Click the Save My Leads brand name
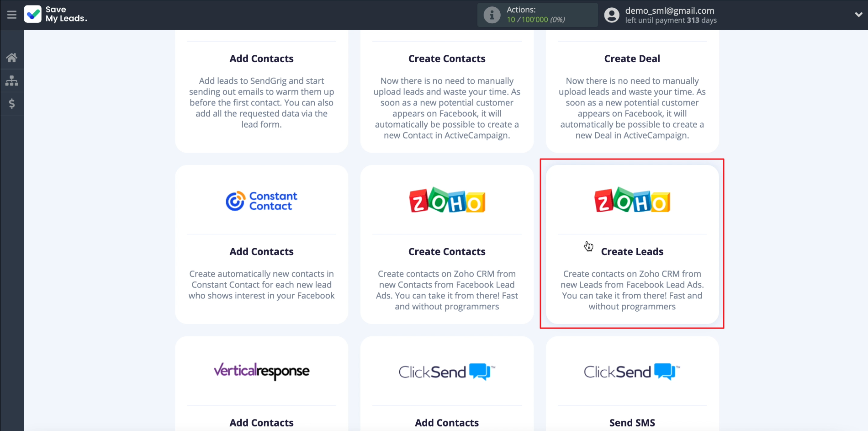868x431 pixels. 66,14
